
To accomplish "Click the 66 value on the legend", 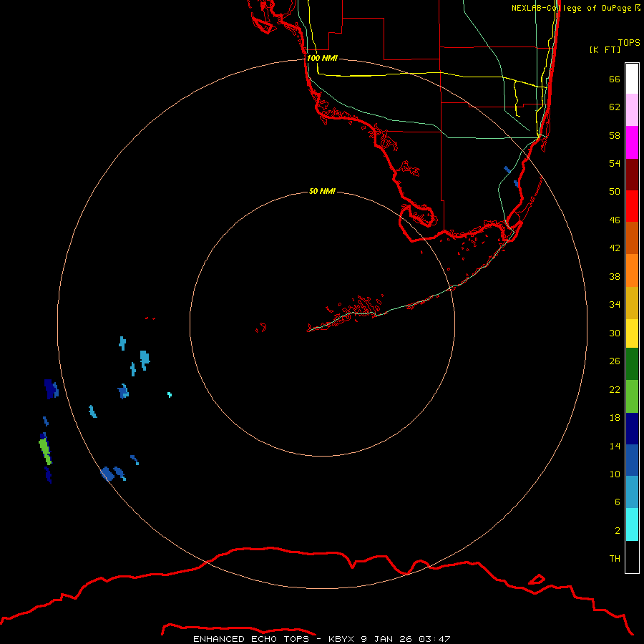I will click(x=615, y=79).
